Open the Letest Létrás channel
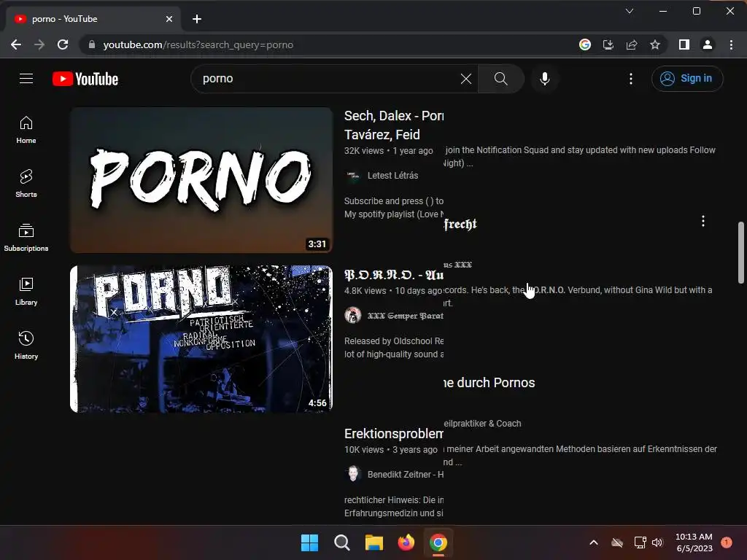Viewport: 747px width, 560px height. point(393,175)
